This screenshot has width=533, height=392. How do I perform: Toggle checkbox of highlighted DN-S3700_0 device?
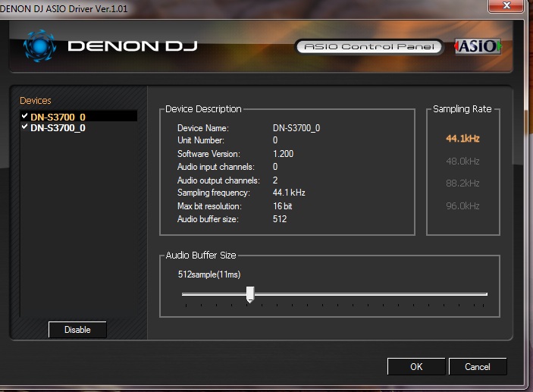(x=25, y=116)
